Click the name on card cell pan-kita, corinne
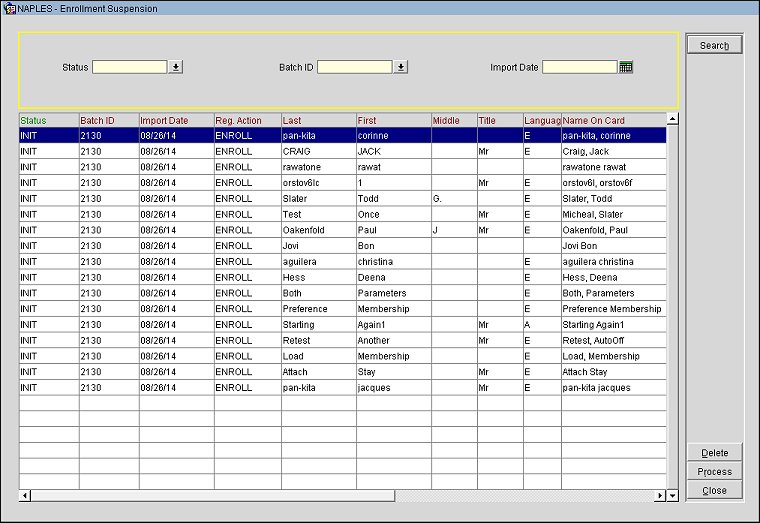Image resolution: width=760 pixels, height=523 pixels. (614, 136)
